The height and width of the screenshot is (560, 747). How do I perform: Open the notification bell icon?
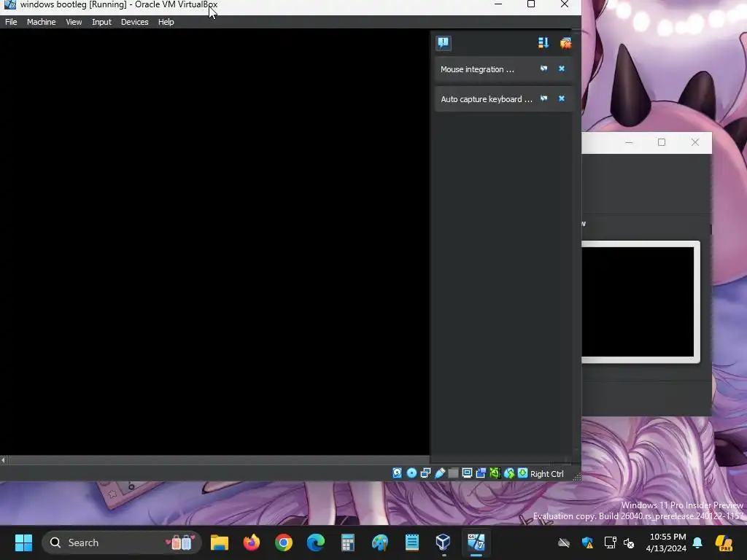[697, 542]
